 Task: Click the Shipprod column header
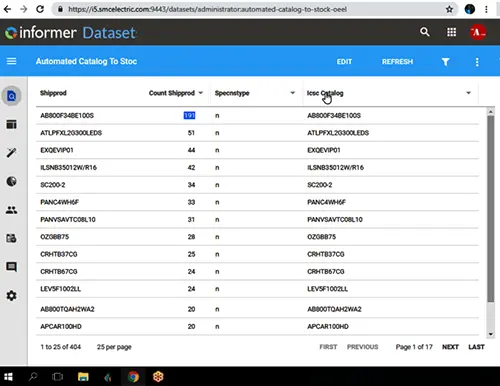53,93
